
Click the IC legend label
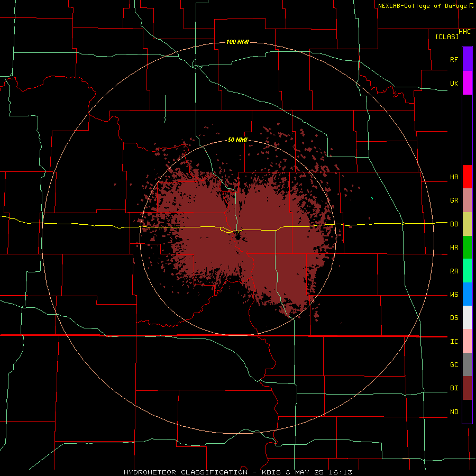click(x=454, y=342)
